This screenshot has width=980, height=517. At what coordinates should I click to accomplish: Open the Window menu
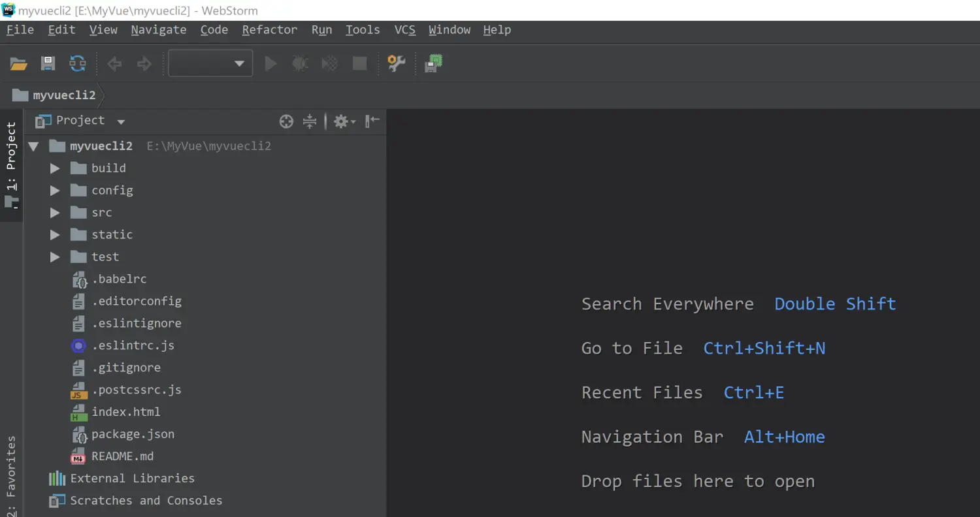tap(449, 30)
